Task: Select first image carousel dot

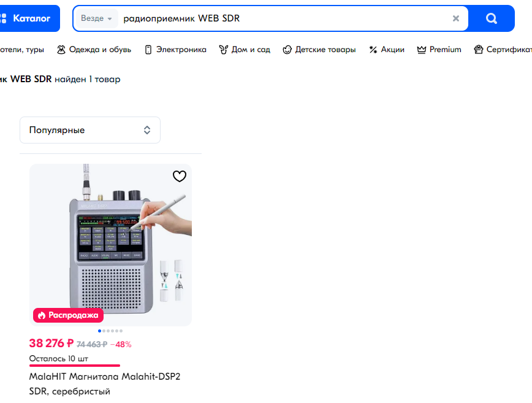Action: pyautogui.click(x=99, y=331)
